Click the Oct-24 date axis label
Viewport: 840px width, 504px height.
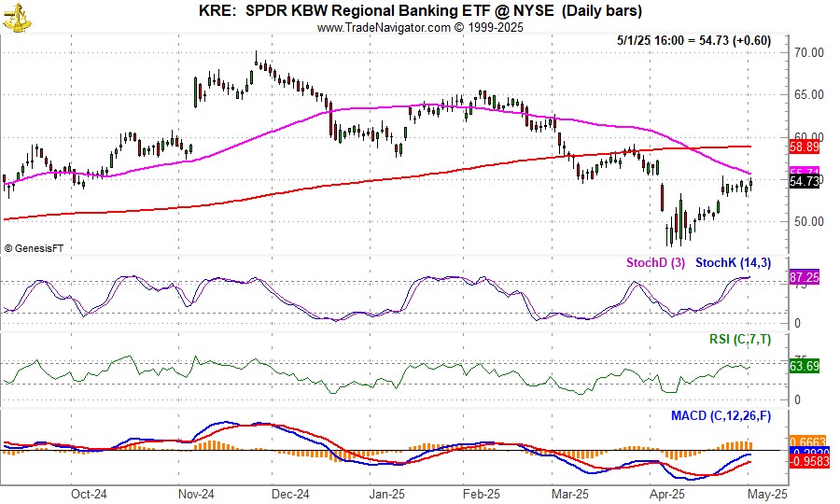tap(89, 494)
